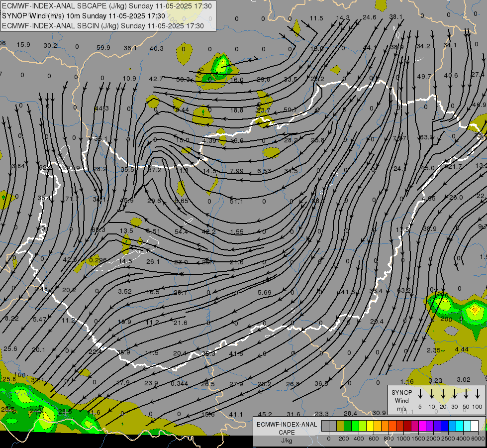Click the map value 36.4
Screen dimensions: 487x448
[376, 291]
